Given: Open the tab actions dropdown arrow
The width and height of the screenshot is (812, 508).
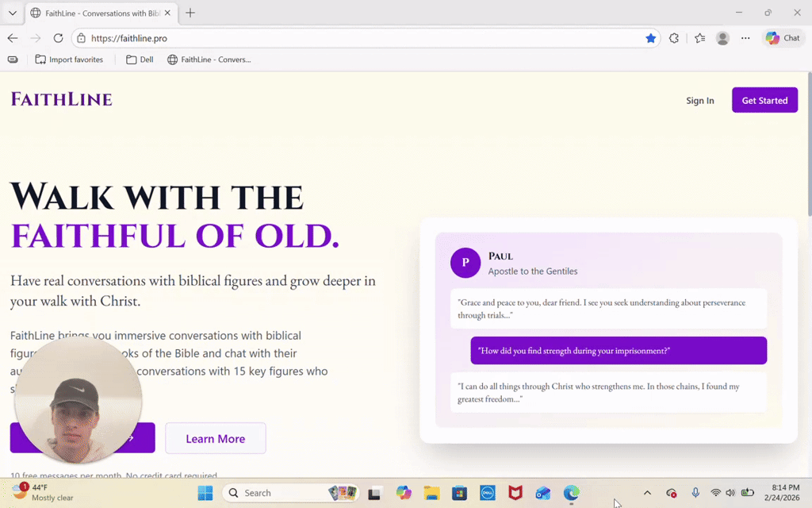Looking at the screenshot, I should (x=13, y=13).
